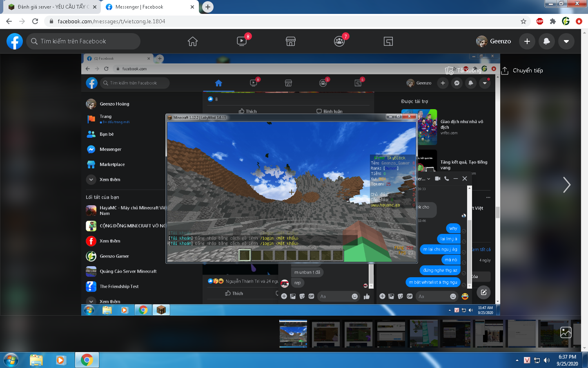Bookmark this page with the star icon
The image size is (588, 368).
point(523,21)
